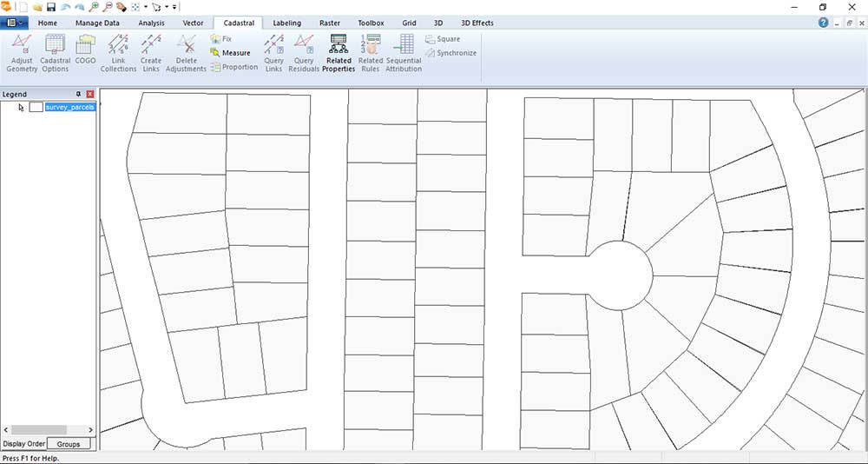The width and height of the screenshot is (868, 464).
Task: Switch to the Raster tab
Action: pyautogui.click(x=329, y=23)
